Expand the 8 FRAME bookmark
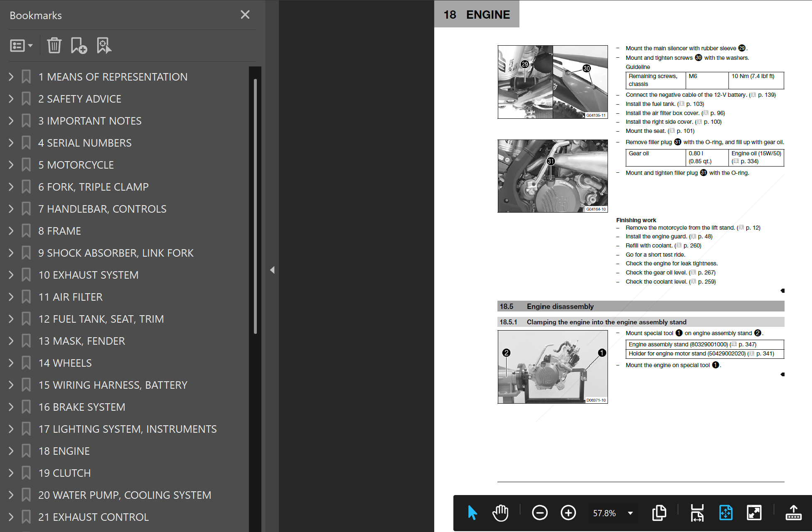Screen dimensions: 812x532 (11, 231)
